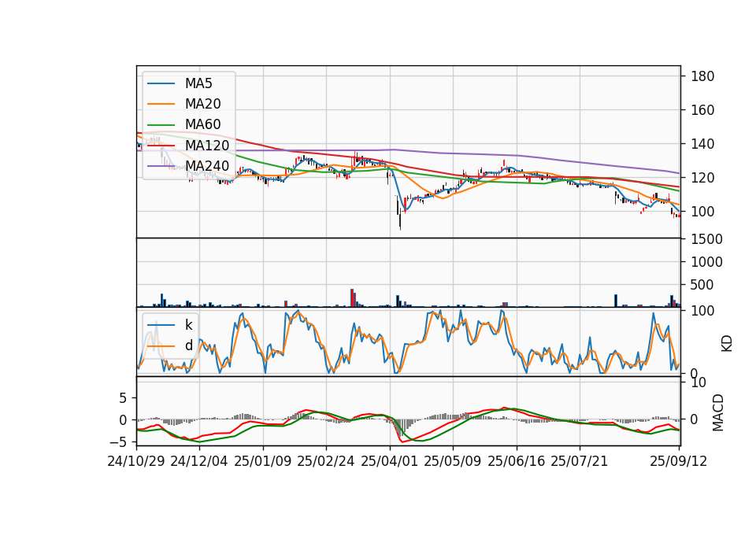Click the 24/10/29 date axis label
Viewport: 756px width, 543px height.
click(x=136, y=461)
